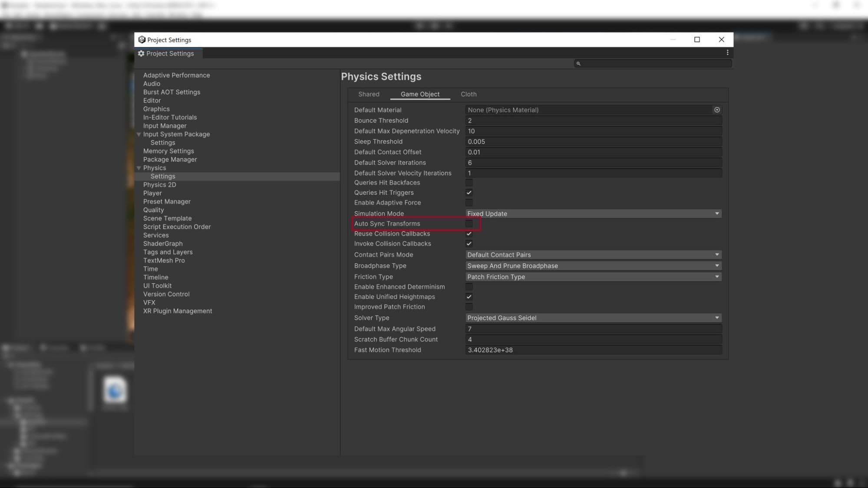Check Enable Adaptive Force
Viewport: 868px width, 488px height.
point(469,203)
